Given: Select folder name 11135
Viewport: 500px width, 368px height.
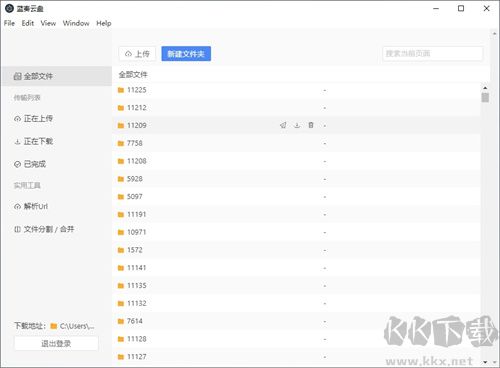Looking at the screenshot, I should point(137,286).
